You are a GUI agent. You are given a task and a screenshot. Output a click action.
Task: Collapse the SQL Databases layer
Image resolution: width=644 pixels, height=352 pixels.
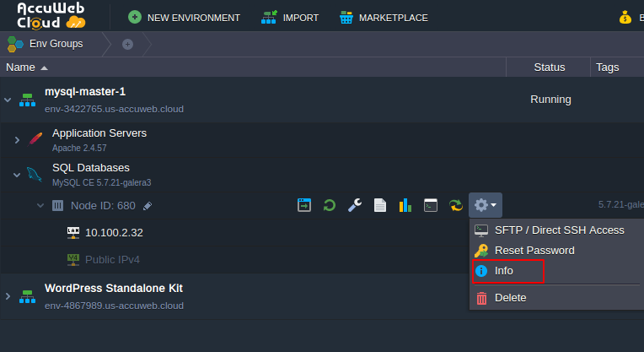[17, 175]
